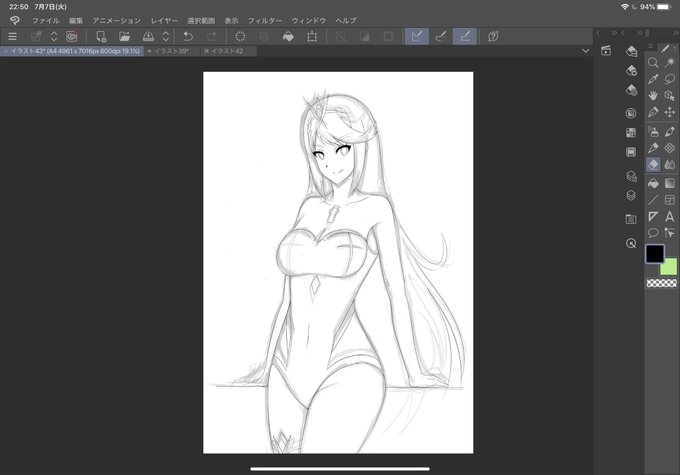Open the Tool Property palette icon

[x=631, y=70]
